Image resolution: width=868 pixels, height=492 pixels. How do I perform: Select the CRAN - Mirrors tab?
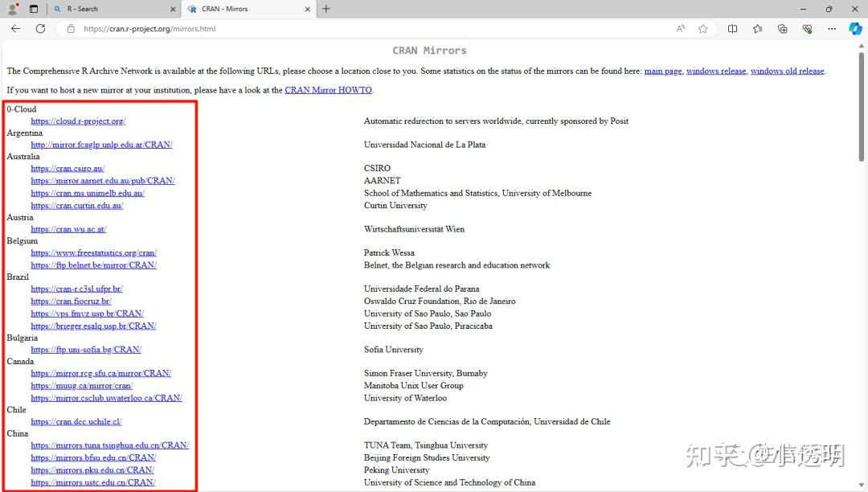click(248, 9)
